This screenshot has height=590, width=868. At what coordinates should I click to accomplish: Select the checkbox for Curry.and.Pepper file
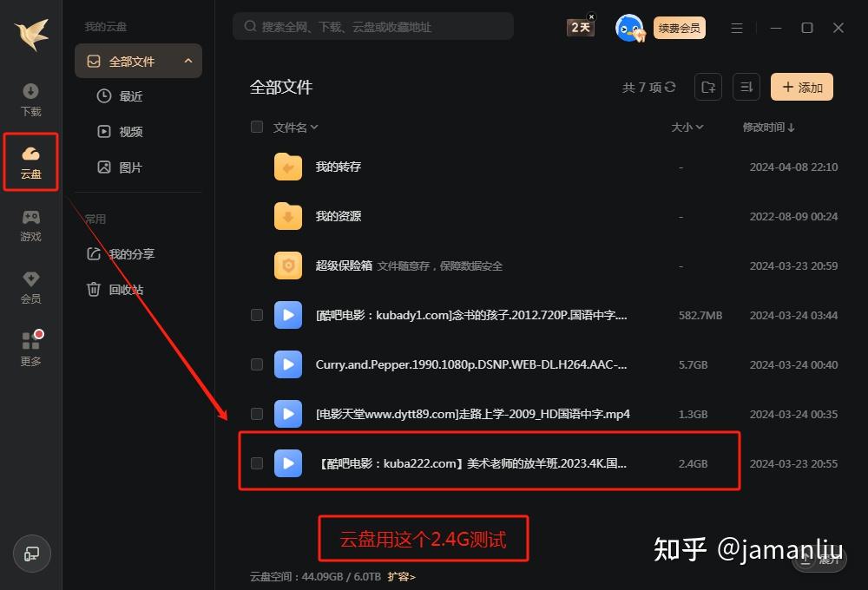coord(257,364)
